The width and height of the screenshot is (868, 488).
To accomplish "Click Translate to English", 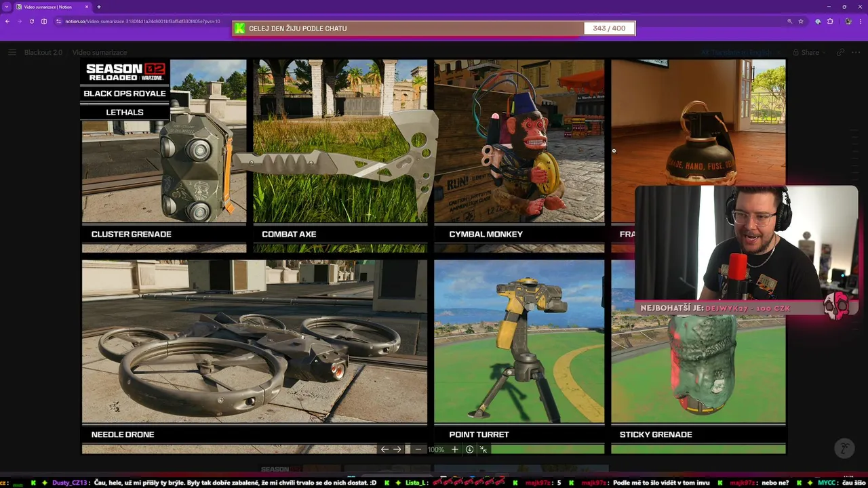I will [736, 52].
